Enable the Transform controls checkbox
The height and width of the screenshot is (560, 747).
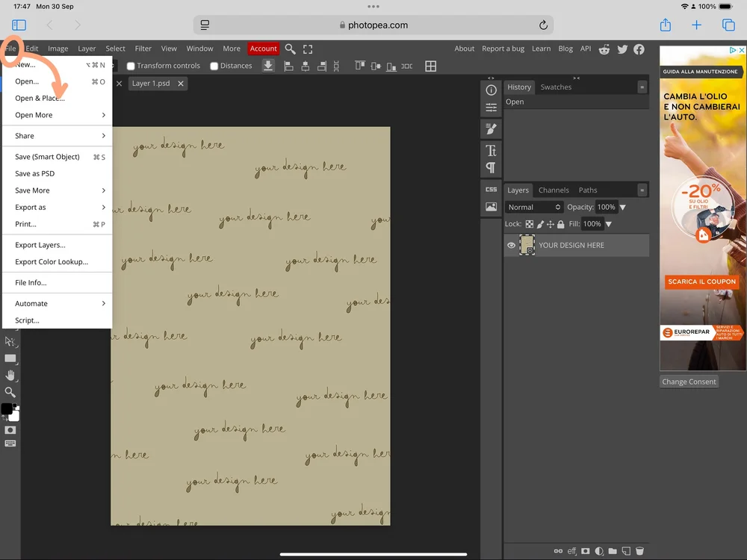(x=131, y=66)
